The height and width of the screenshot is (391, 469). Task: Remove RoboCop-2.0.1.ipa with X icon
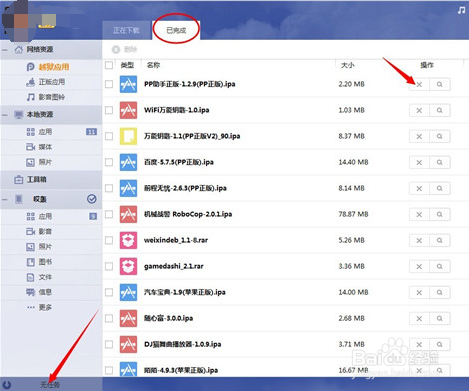pyautogui.click(x=419, y=214)
